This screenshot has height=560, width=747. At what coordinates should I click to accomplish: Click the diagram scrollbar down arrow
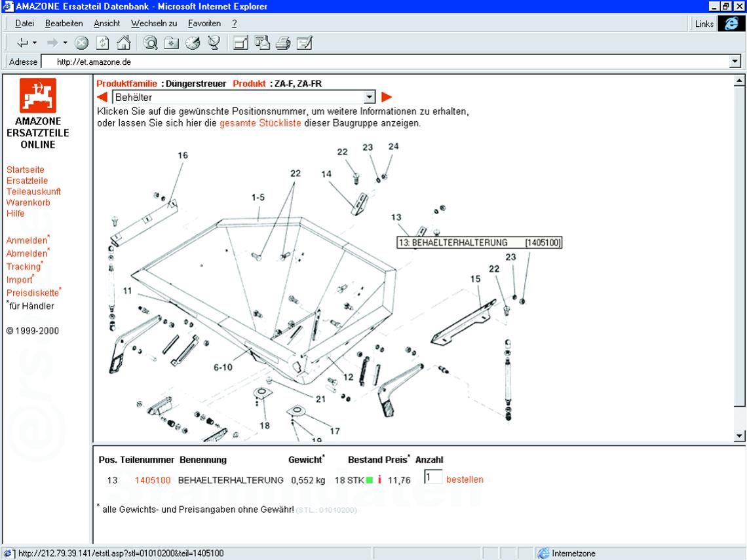[739, 436]
